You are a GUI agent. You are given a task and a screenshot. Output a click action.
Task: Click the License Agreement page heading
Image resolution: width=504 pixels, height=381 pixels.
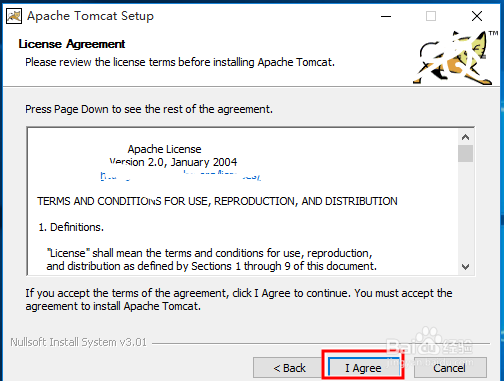click(72, 44)
